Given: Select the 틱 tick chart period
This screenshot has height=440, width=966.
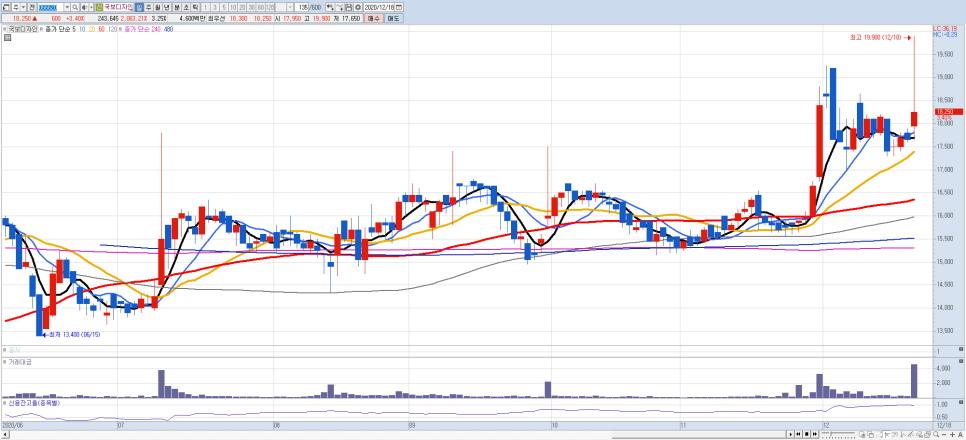Looking at the screenshot, I should pyautogui.click(x=195, y=7).
